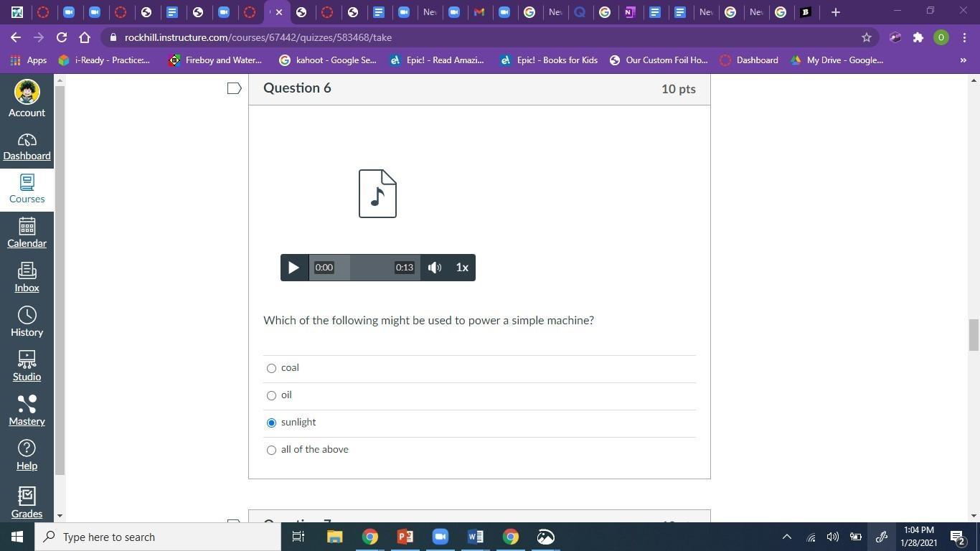The image size is (980, 551).
Task: Bookmark this page with the star
Action: [867, 37]
